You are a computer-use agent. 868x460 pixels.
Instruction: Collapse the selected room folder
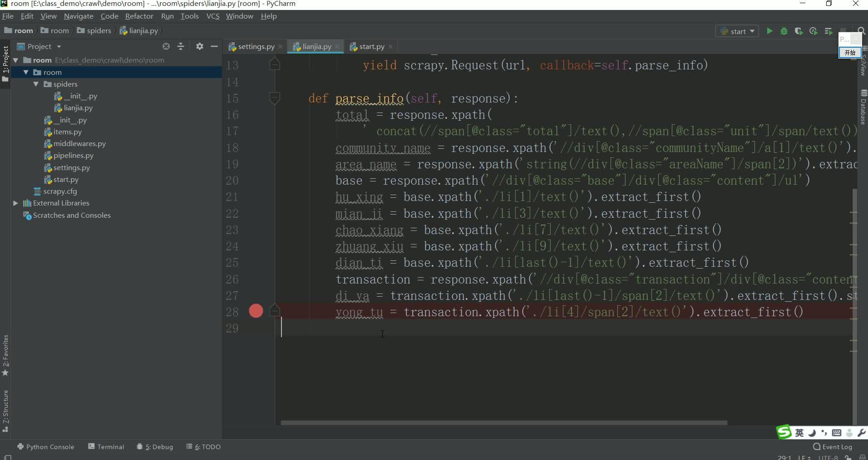26,72
